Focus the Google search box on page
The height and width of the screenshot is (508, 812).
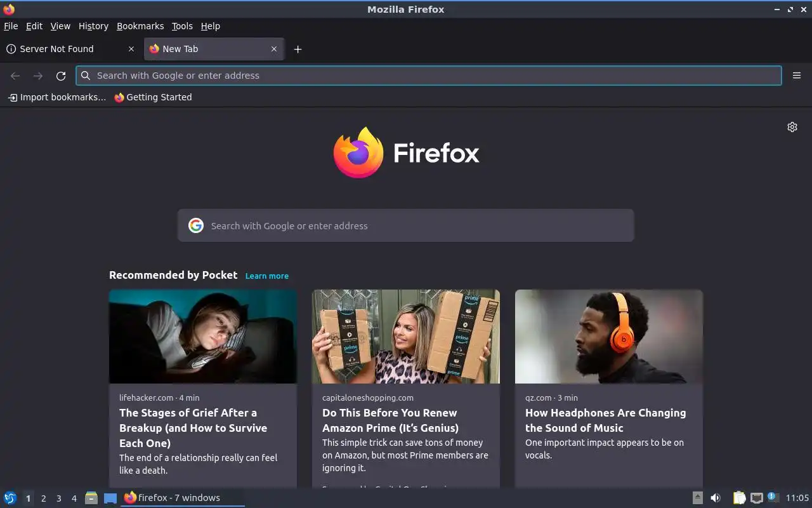click(x=406, y=225)
